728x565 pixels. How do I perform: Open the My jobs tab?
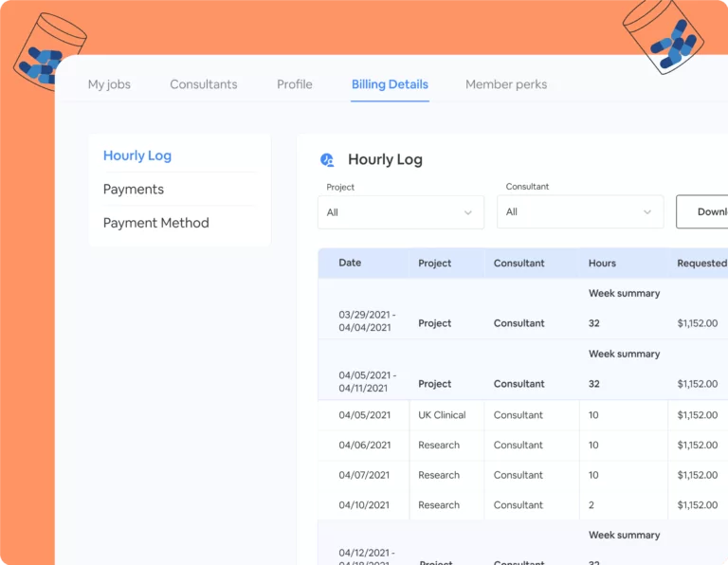click(x=109, y=84)
